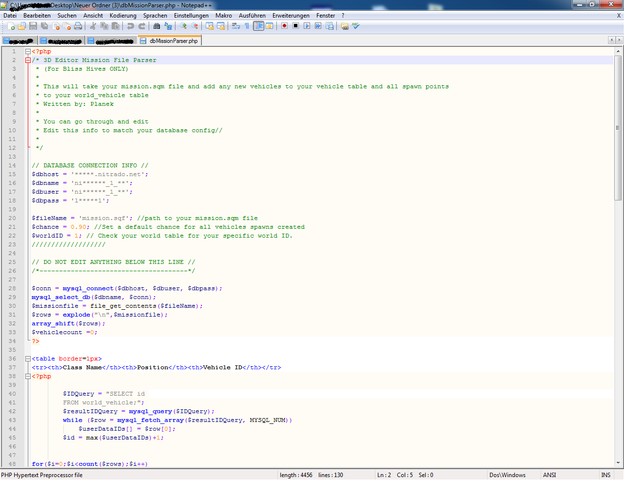
Task: Zoom in on the editor text
Action: 183,26
